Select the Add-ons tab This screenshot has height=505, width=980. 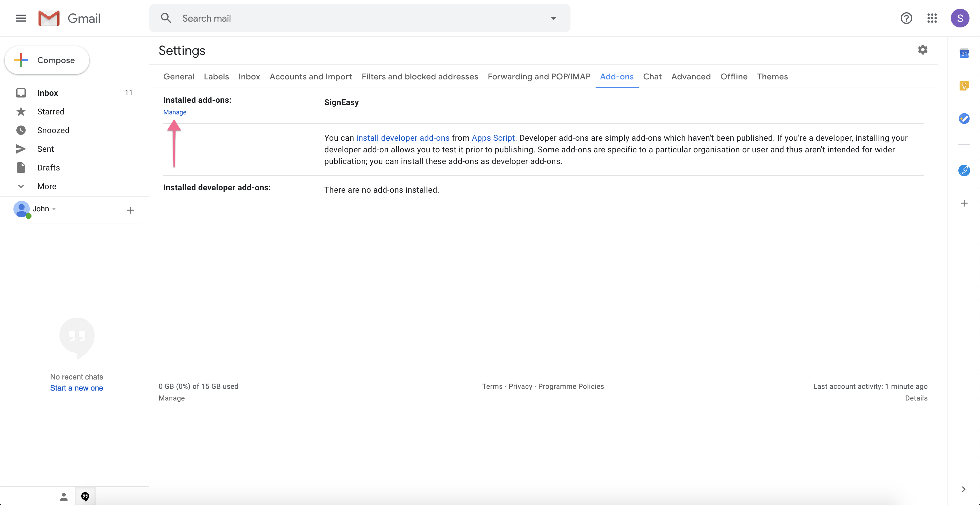pos(617,76)
